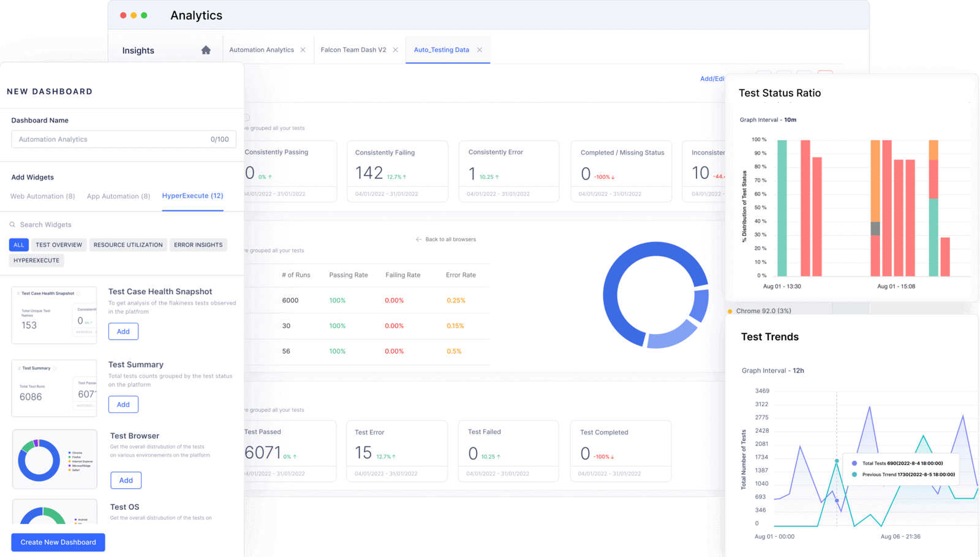Close the Automation Analytics tab
This screenshot has width=980, height=557.
(303, 50)
